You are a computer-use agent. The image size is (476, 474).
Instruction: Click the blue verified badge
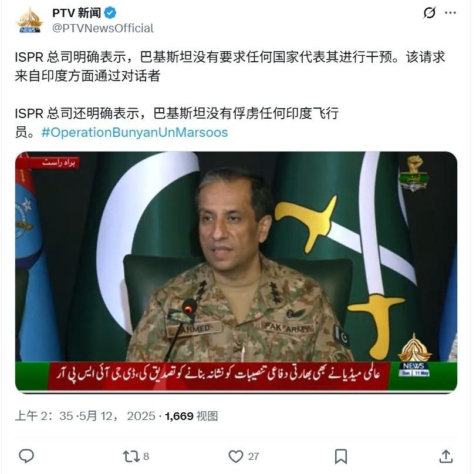pos(110,13)
